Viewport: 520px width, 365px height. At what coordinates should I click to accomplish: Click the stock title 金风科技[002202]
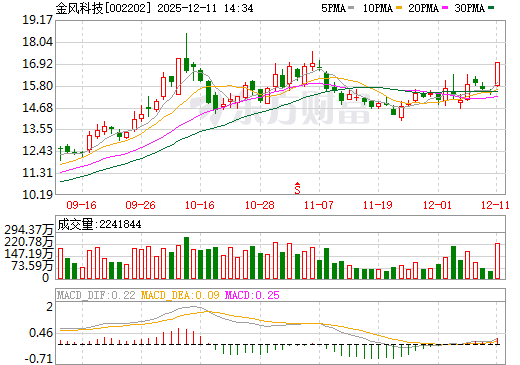tap(104, 8)
